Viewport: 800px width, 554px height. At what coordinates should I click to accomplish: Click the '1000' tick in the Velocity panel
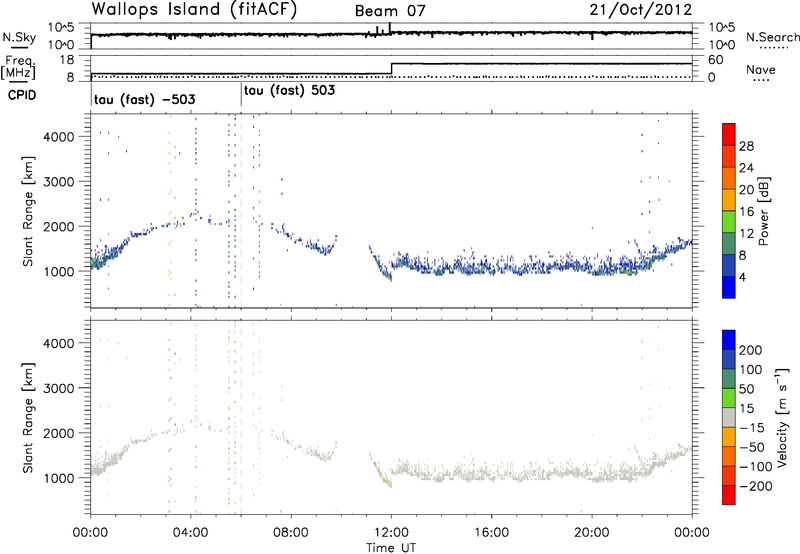[x=59, y=478]
